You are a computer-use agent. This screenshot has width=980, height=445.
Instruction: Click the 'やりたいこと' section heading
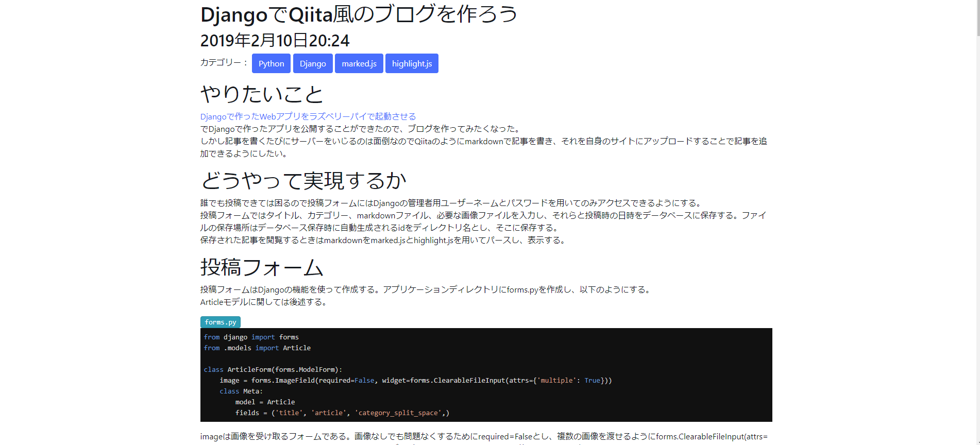(x=262, y=94)
